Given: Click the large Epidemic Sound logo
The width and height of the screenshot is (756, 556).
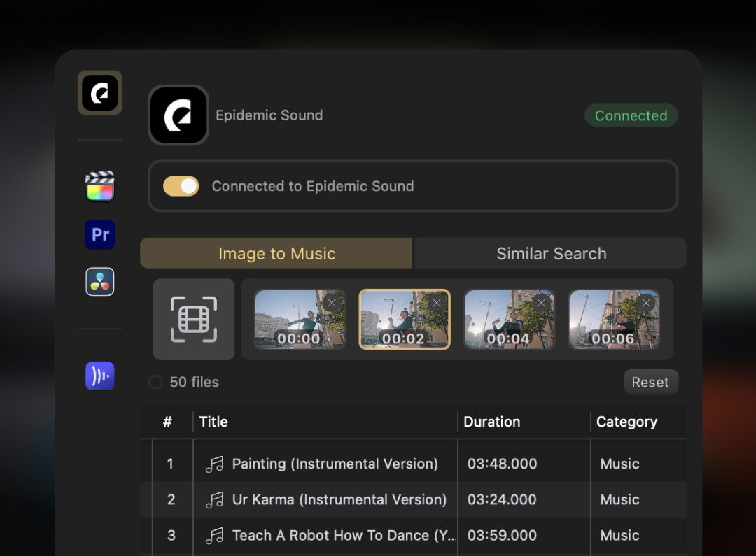Looking at the screenshot, I should (178, 115).
